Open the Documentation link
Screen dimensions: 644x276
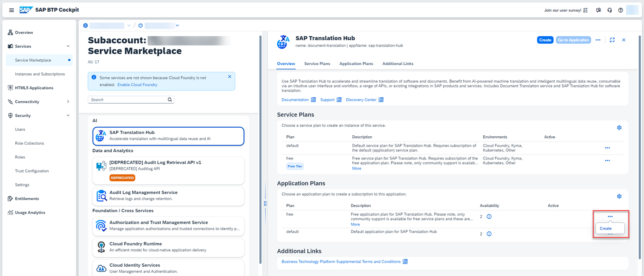point(295,100)
